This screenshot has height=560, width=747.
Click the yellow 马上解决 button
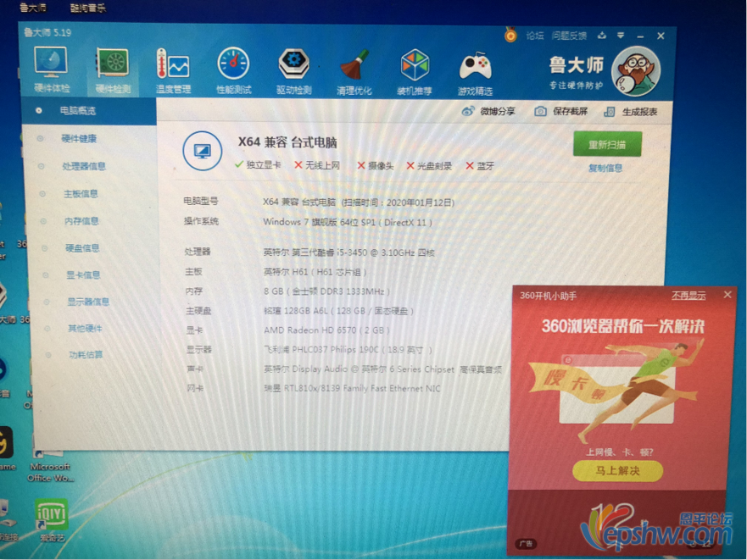[617, 471]
